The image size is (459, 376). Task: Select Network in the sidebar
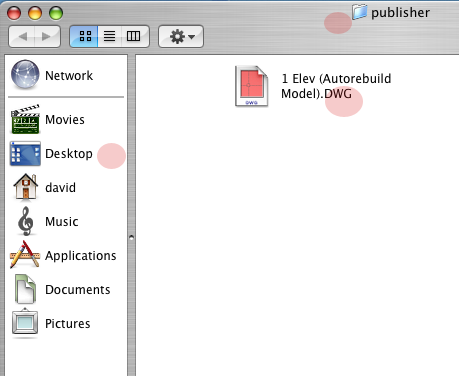[66, 75]
